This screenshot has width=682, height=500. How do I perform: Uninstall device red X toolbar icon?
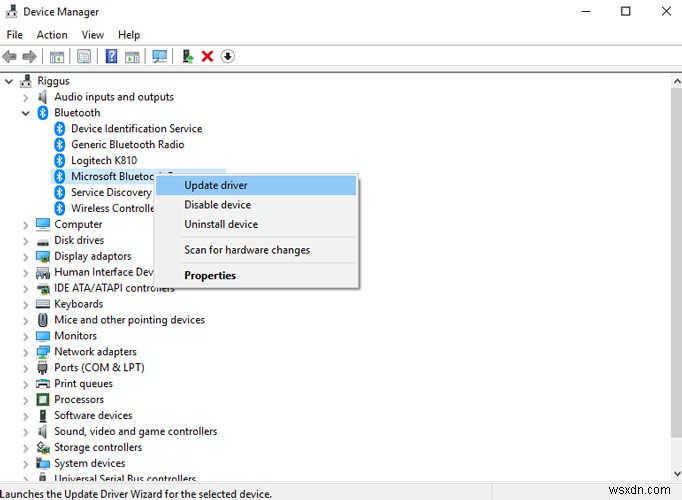click(207, 56)
